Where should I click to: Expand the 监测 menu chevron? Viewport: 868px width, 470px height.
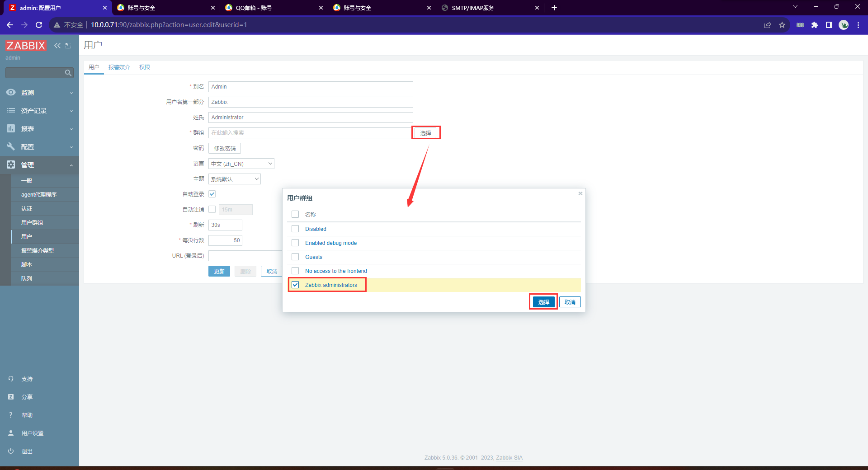tap(71, 93)
